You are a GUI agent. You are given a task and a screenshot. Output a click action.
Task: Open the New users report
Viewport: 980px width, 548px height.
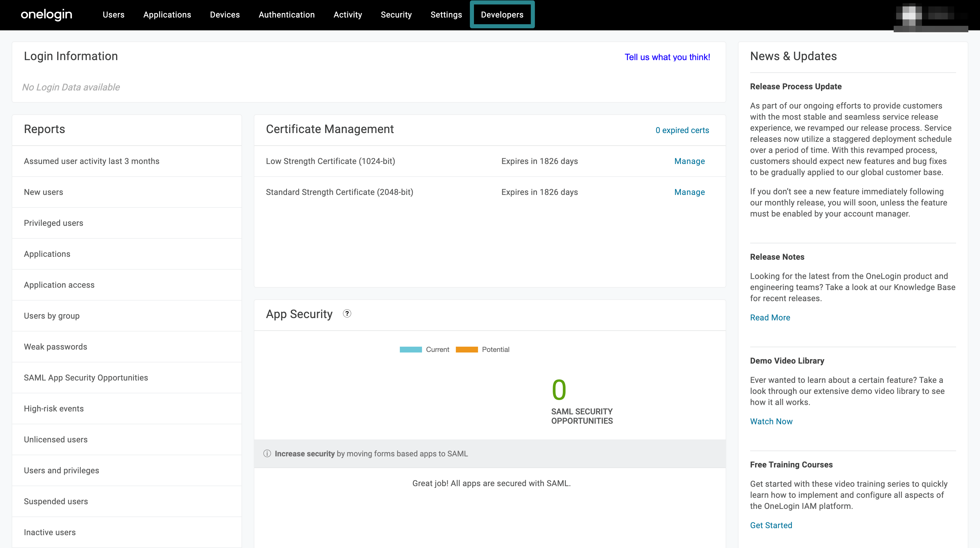click(127, 192)
